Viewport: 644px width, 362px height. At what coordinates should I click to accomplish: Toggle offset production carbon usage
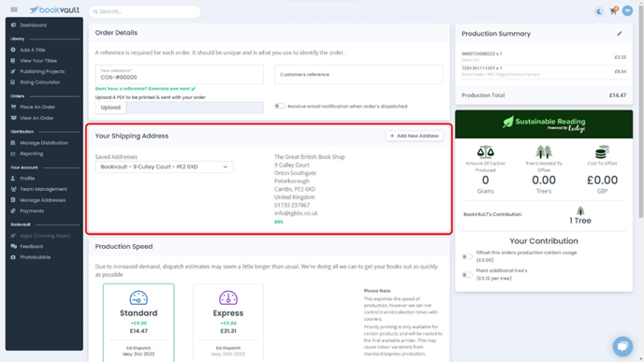pos(466,256)
